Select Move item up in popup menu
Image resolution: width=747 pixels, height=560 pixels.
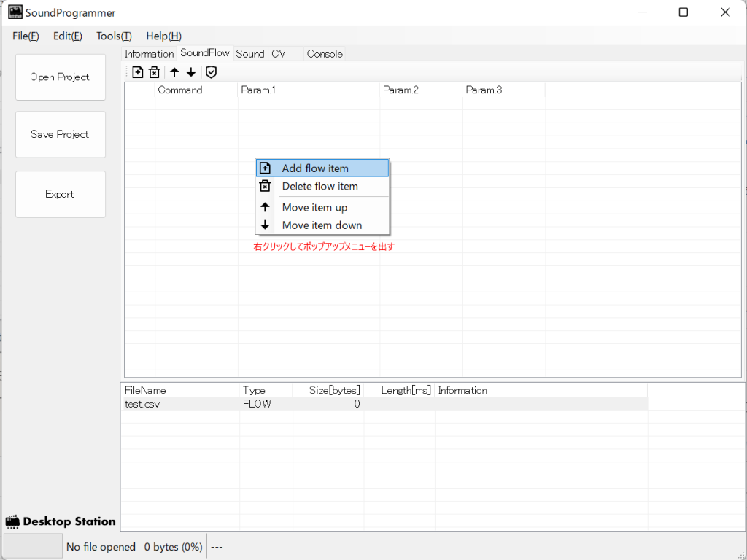point(314,208)
